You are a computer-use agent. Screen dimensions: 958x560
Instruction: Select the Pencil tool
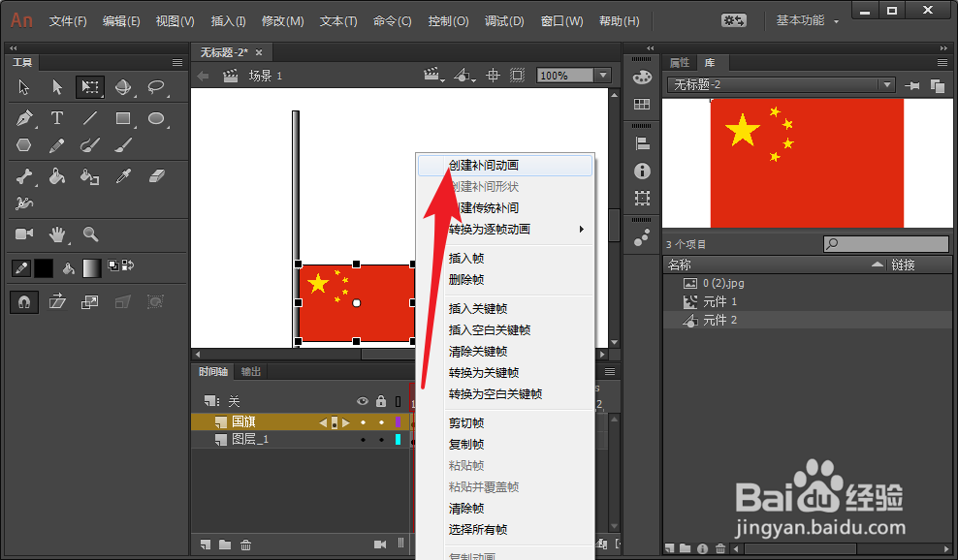pyautogui.click(x=57, y=145)
